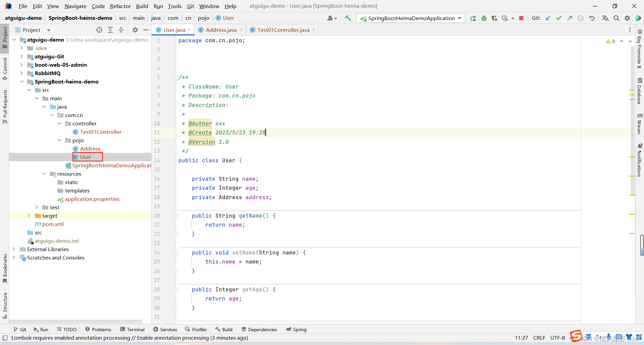Run with coverage shield icon
This screenshot has height=345, width=644.
[x=494, y=18]
